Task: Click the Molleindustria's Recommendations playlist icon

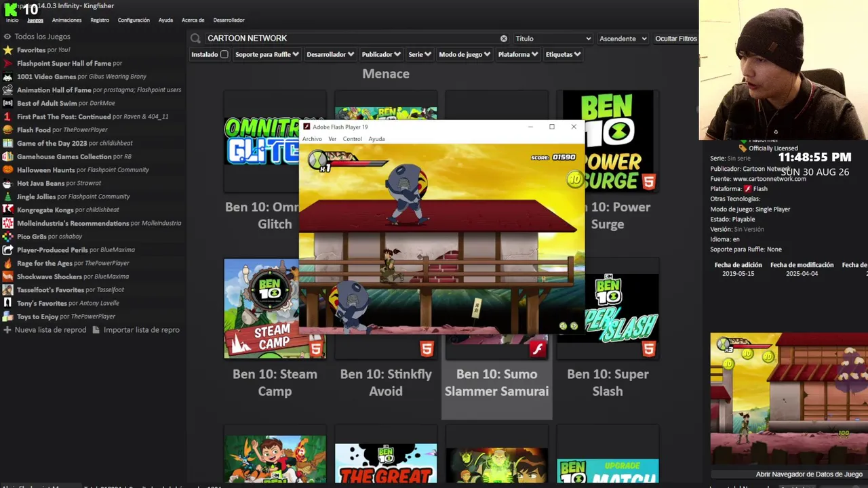Action: (x=7, y=223)
